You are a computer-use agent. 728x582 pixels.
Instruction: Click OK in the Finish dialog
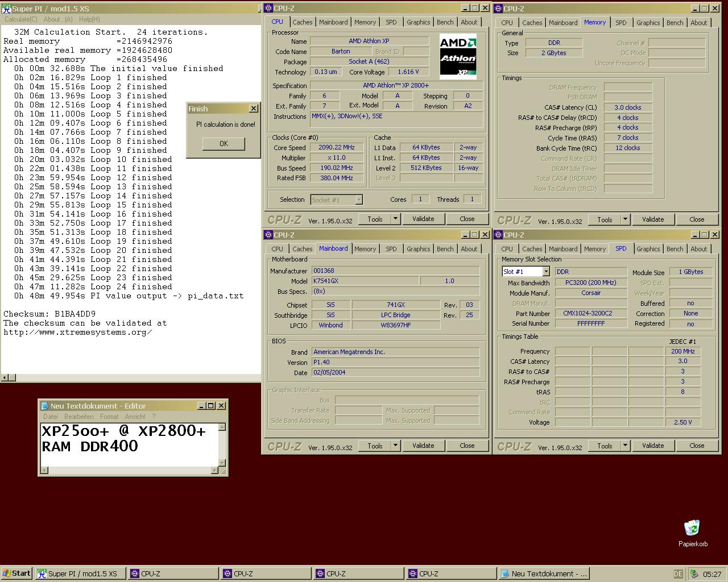click(224, 144)
